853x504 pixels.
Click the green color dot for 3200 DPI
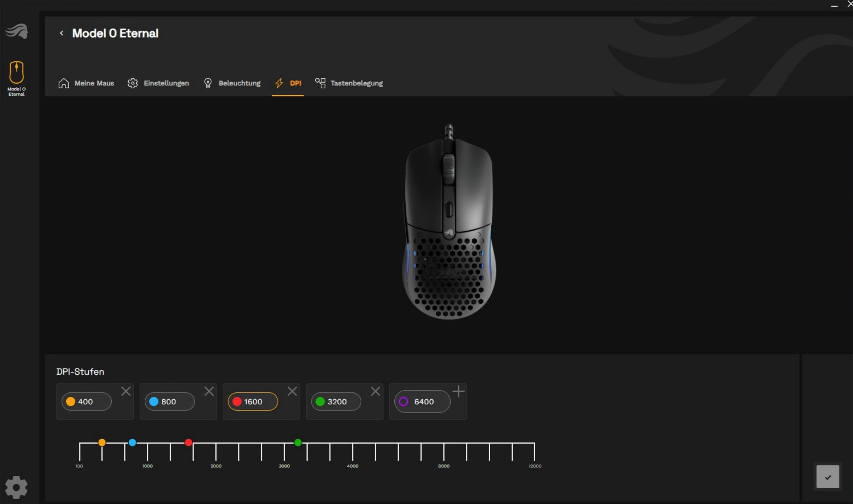pyautogui.click(x=320, y=402)
